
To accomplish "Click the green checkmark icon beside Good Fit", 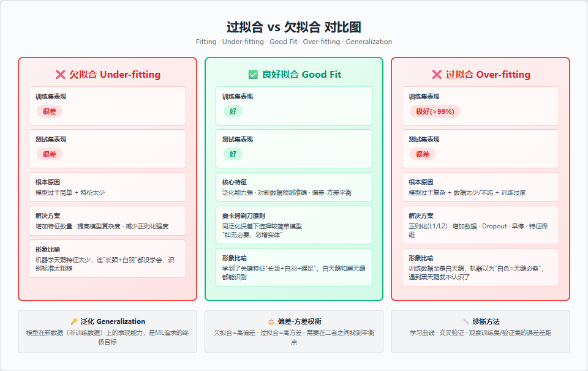I will point(253,75).
